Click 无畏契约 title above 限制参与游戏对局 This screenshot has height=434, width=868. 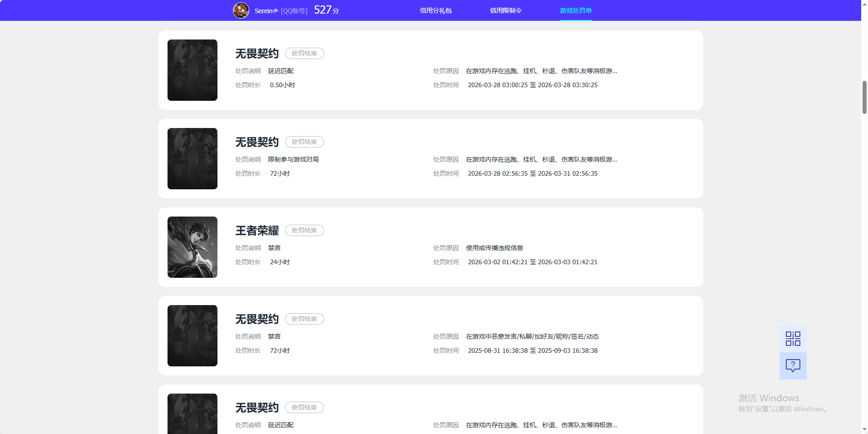[257, 142]
